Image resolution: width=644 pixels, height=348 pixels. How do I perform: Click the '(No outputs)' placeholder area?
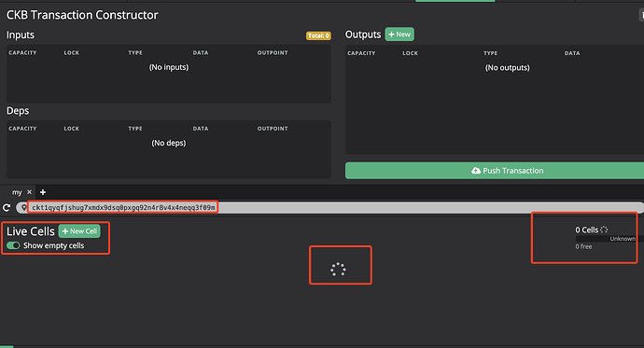507,68
